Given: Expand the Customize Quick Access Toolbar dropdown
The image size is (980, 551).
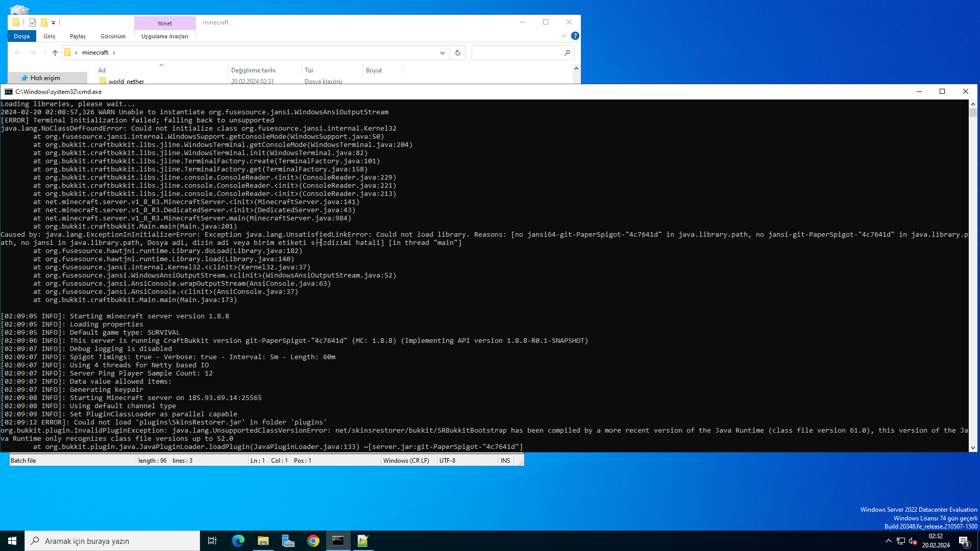Looking at the screenshot, I should click(53, 22).
